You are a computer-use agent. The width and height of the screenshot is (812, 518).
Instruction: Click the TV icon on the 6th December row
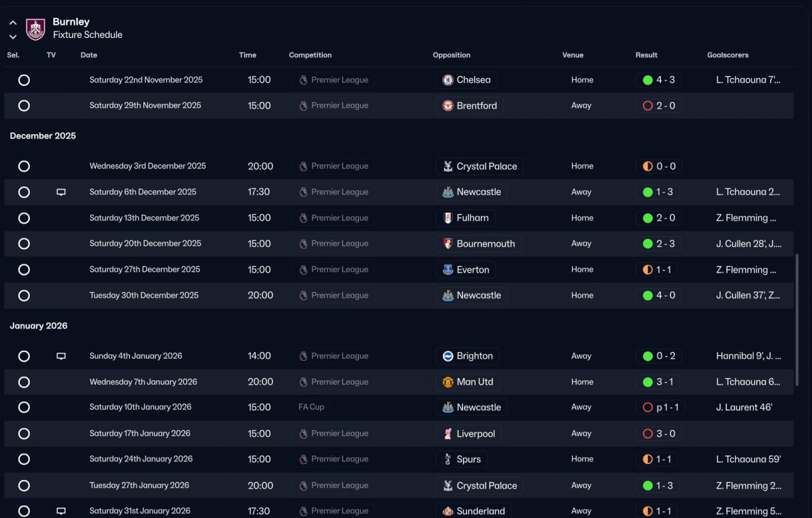[61, 192]
